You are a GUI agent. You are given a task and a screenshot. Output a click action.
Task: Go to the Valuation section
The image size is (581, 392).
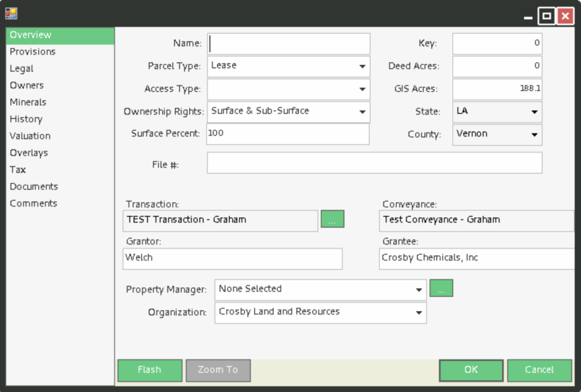point(30,136)
